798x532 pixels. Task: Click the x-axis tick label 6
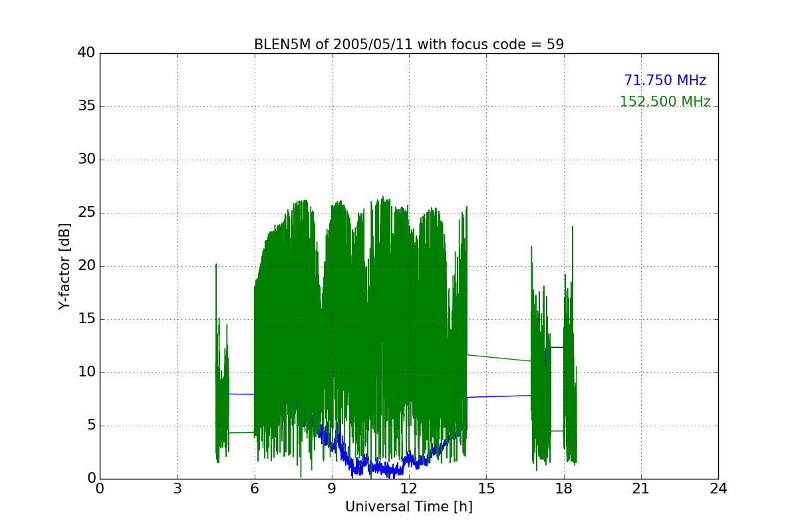pos(254,489)
